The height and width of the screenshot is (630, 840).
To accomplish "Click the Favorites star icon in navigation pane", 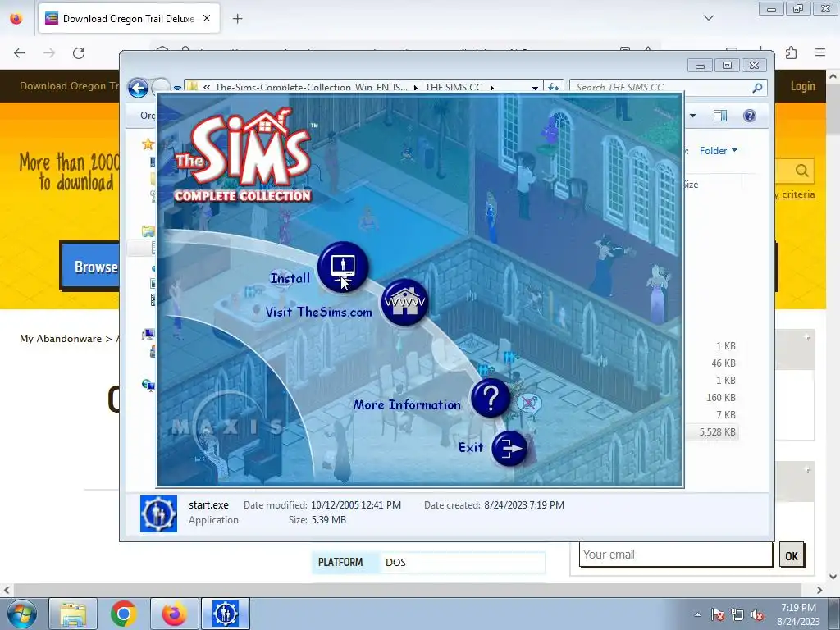I will [148, 144].
